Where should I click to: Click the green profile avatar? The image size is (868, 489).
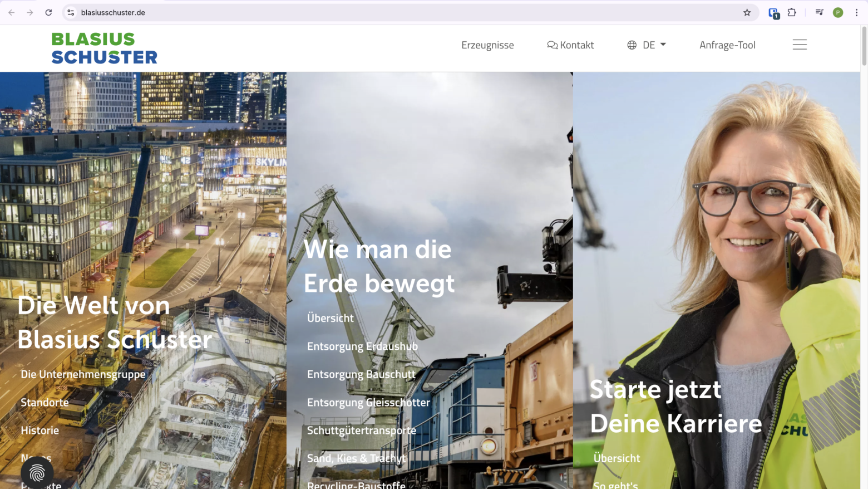click(x=837, y=12)
